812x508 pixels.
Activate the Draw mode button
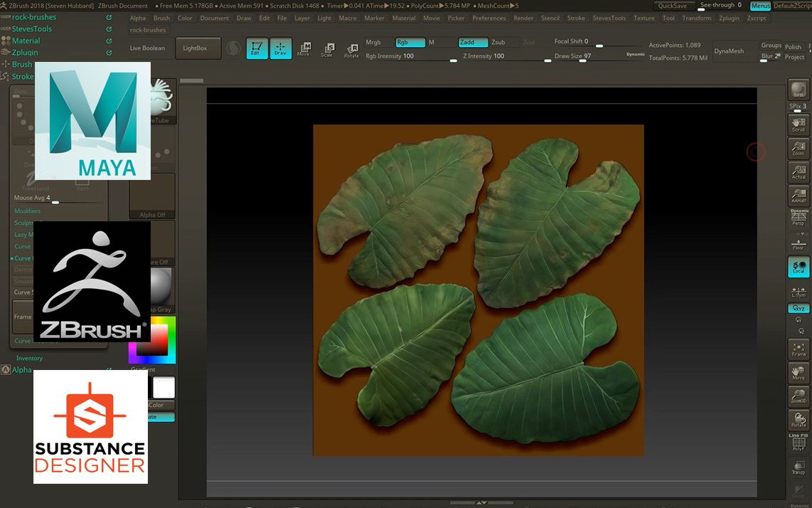(280, 48)
